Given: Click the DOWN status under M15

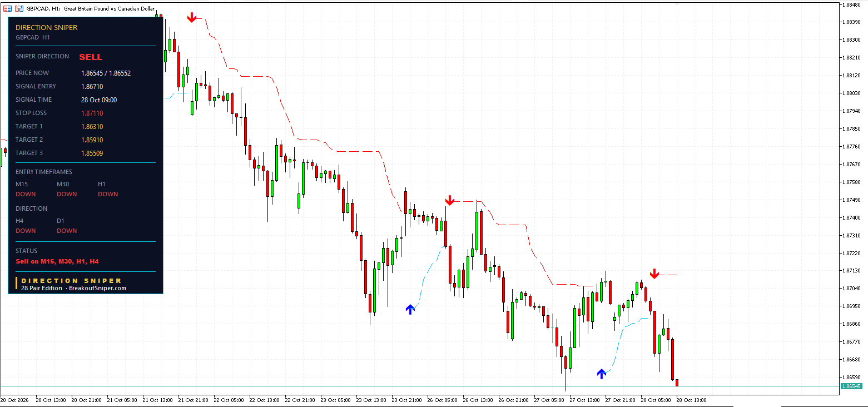Looking at the screenshot, I should pos(26,194).
